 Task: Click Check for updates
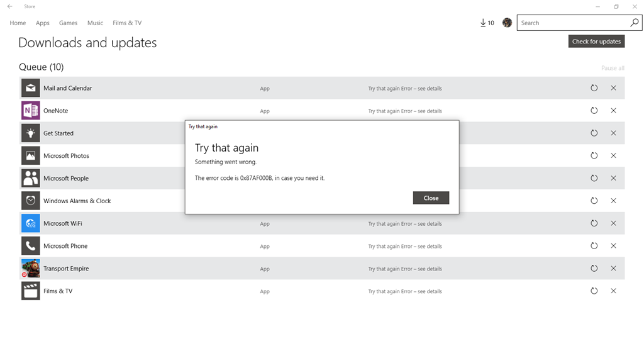coord(596,42)
